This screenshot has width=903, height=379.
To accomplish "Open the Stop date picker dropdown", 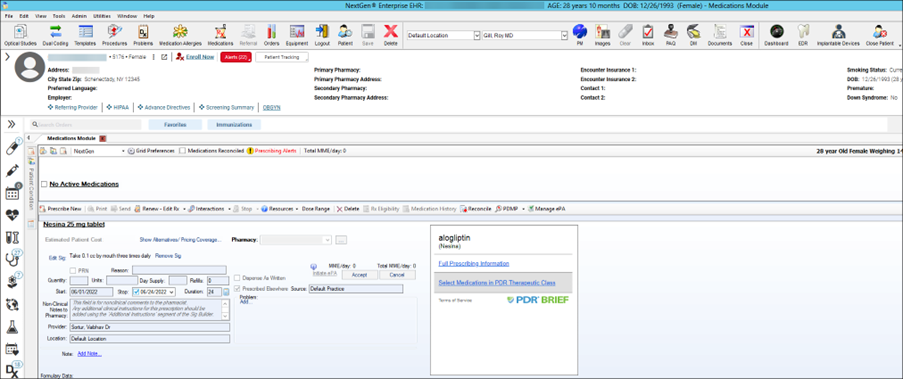I will click(172, 291).
